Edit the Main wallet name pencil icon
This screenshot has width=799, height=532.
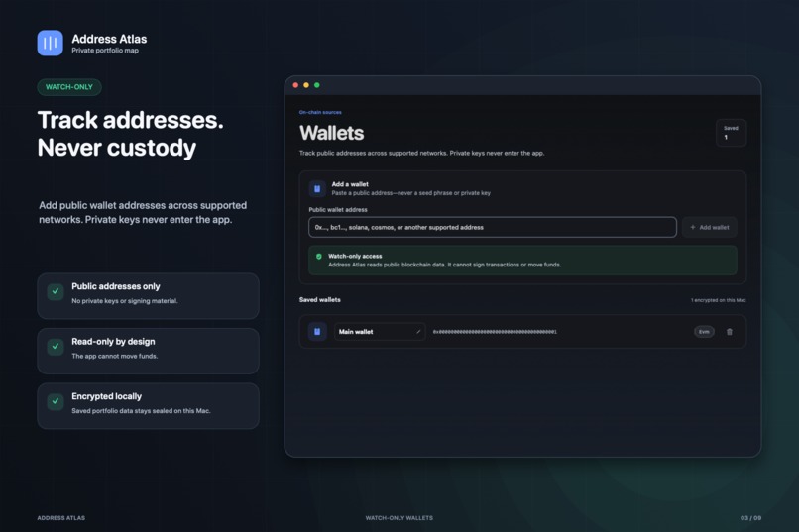click(418, 332)
